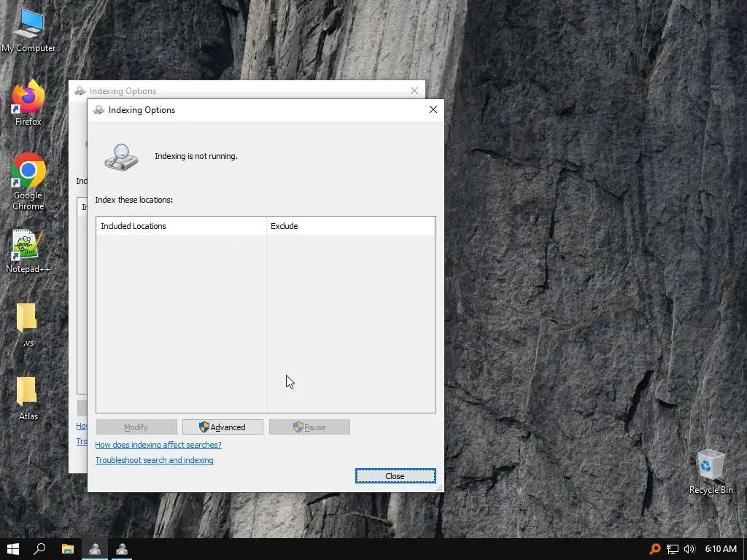Screen dimensions: 747x560
Task: Open taskbar search magnifier
Action: [40, 549]
